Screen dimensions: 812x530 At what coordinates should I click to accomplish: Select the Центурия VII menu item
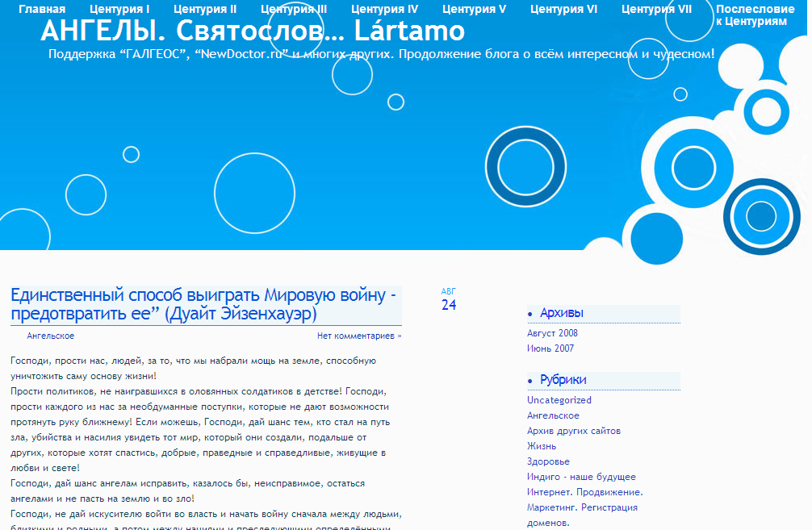656,10
